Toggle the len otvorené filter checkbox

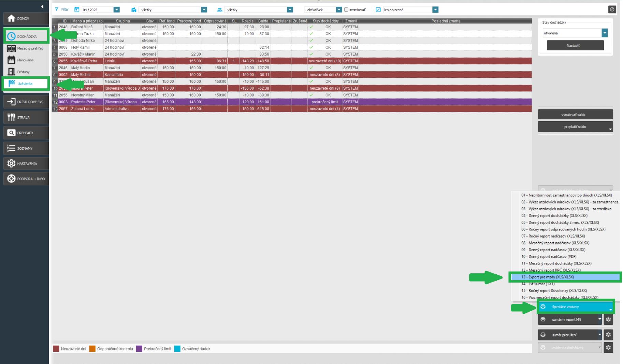378,10
